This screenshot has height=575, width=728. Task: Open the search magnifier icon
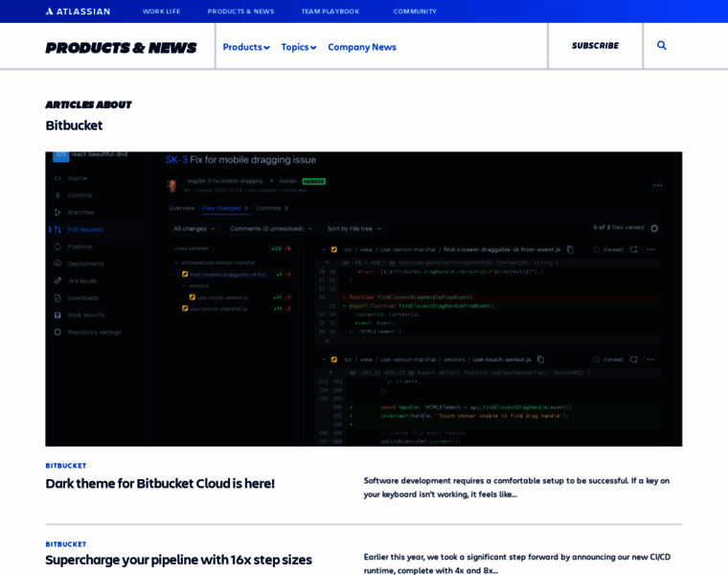(x=662, y=45)
